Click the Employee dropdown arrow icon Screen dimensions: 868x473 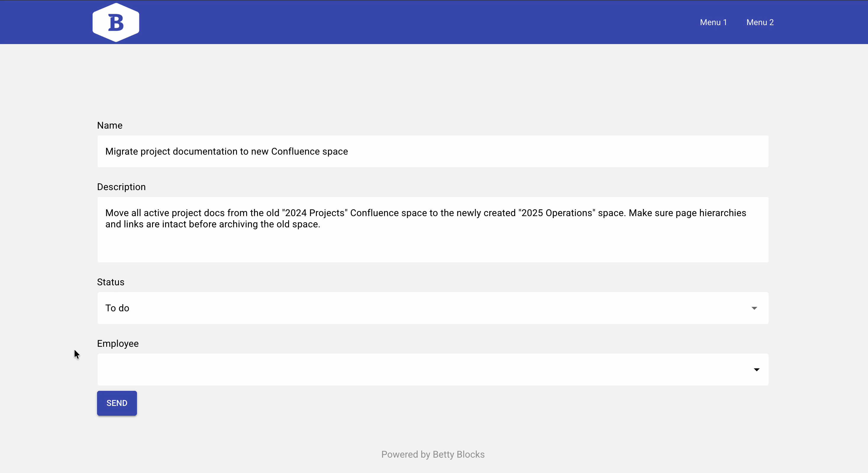tap(756, 370)
